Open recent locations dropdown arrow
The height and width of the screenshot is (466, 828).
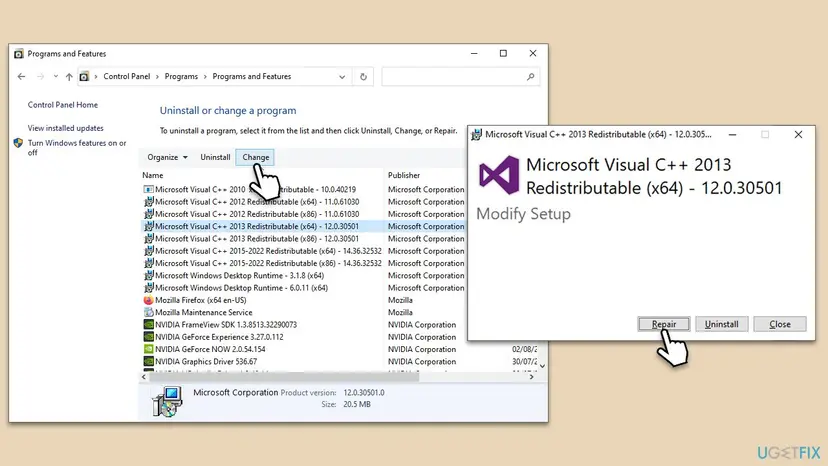coord(55,77)
